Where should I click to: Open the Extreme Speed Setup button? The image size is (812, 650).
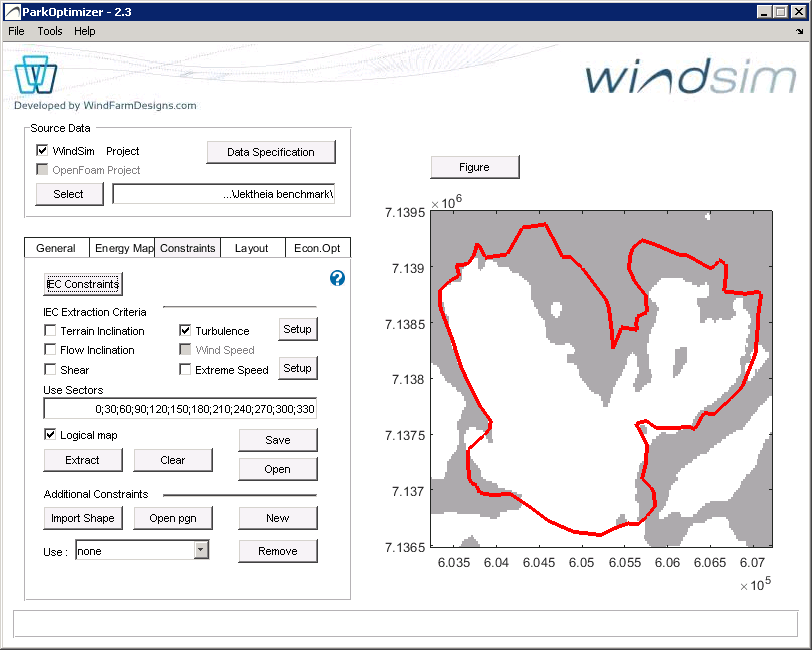point(298,368)
